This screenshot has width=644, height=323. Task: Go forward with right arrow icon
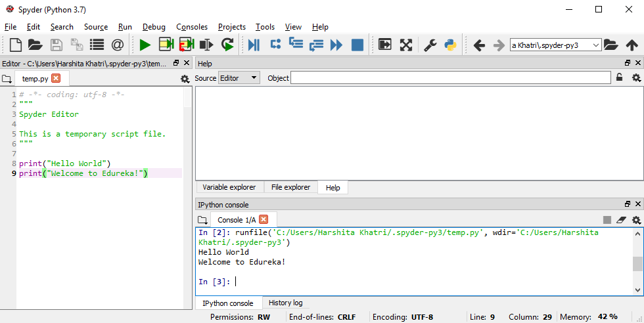click(499, 45)
